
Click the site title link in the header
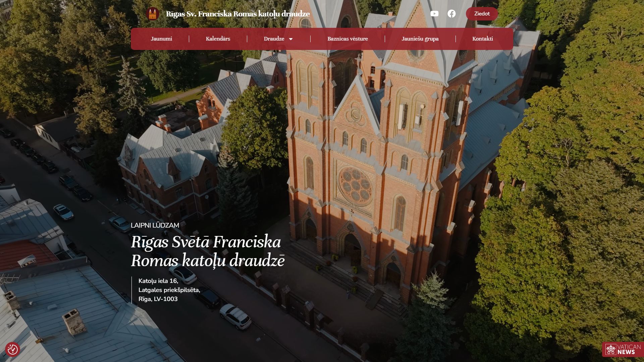coord(237,14)
